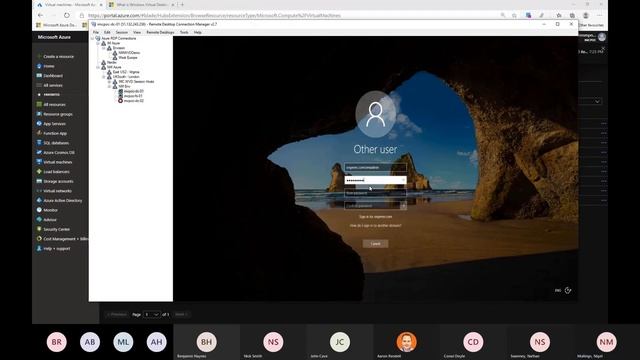Select the disconnected server with red icon

point(133,100)
